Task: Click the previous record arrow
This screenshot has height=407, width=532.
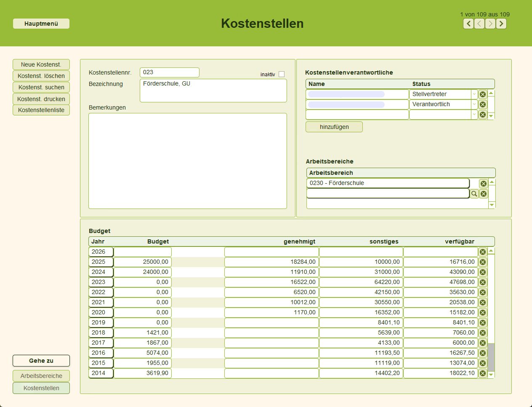Action: coord(479,24)
